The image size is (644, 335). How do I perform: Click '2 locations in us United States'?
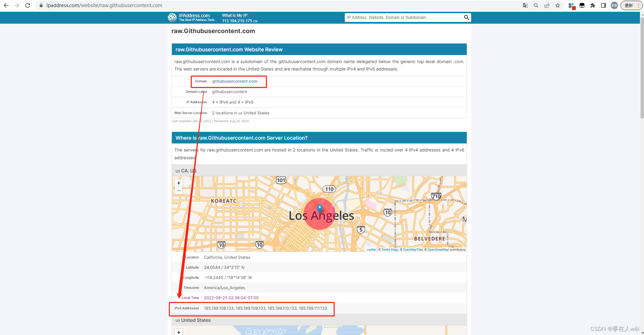pos(241,113)
